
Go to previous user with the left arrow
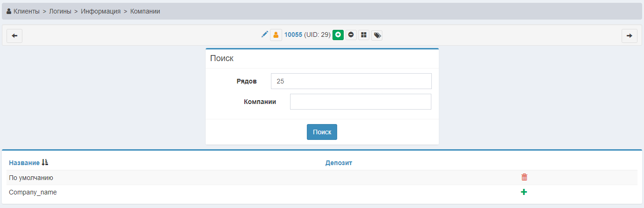14,36
